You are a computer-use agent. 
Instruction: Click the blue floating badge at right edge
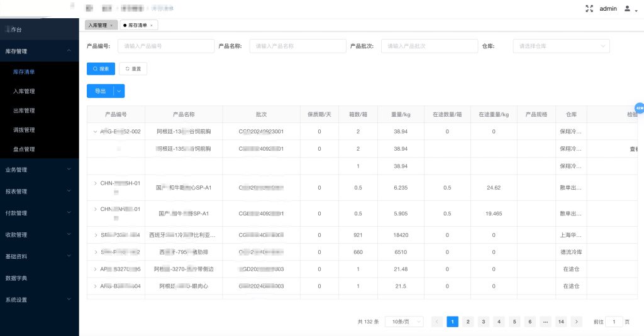[640, 108]
